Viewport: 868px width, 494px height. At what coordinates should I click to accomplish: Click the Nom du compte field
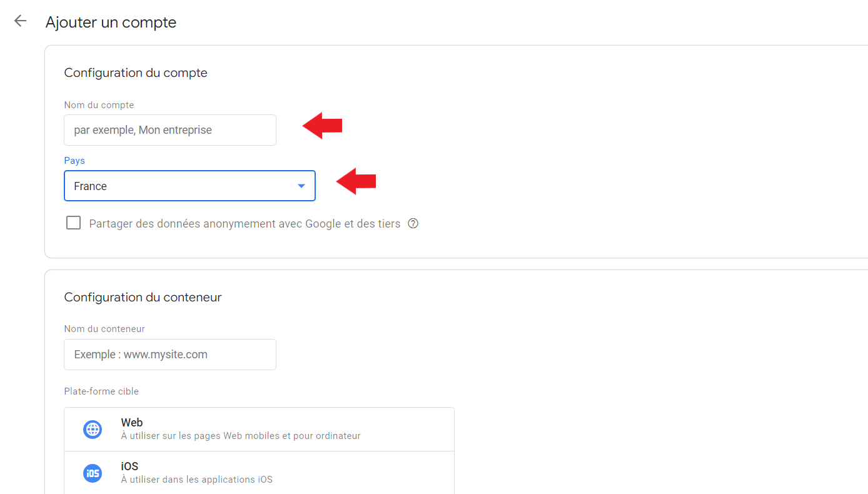[x=170, y=130]
